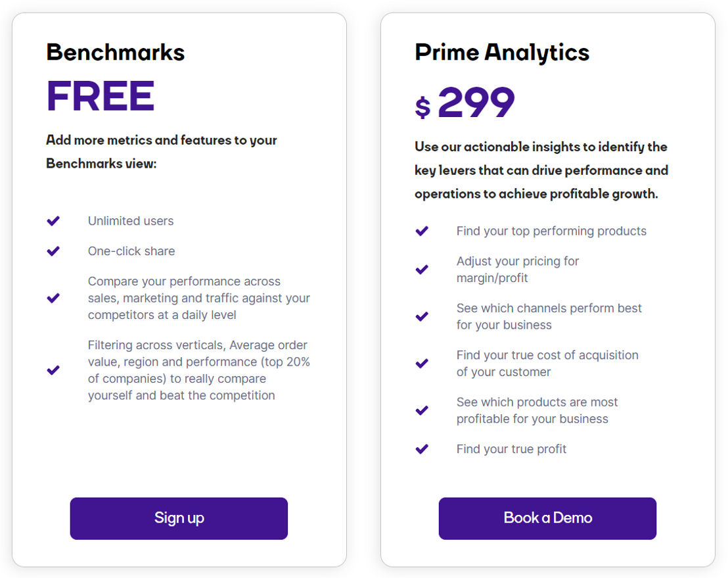This screenshot has width=728, height=578.
Task: Select the Prime Analytics plan heading
Action: tap(502, 53)
